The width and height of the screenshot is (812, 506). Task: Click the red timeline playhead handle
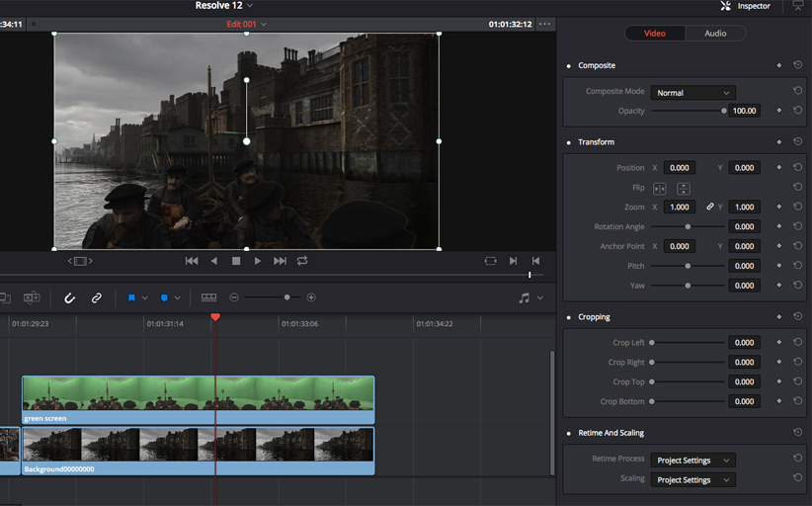click(215, 317)
